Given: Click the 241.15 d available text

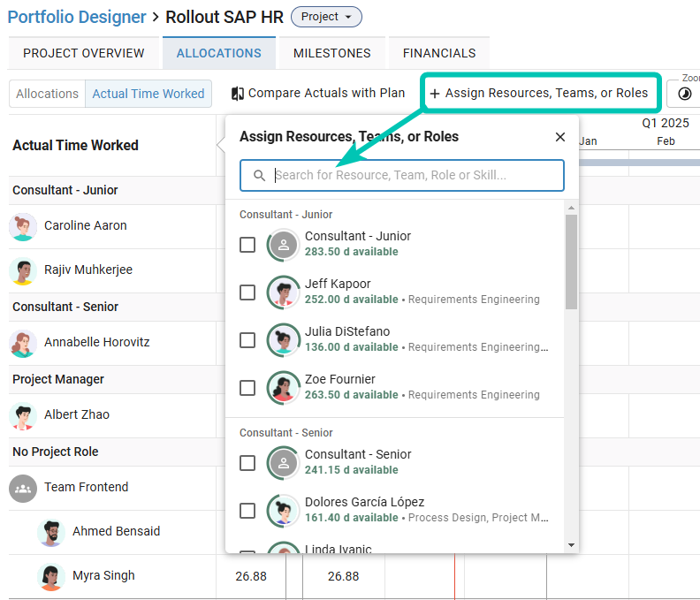Looking at the screenshot, I should (352, 470).
